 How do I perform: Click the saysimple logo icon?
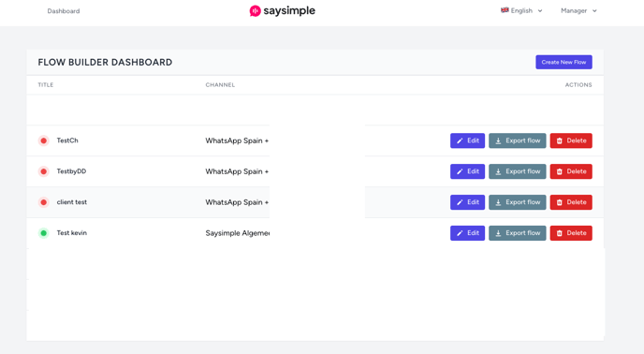click(x=255, y=10)
